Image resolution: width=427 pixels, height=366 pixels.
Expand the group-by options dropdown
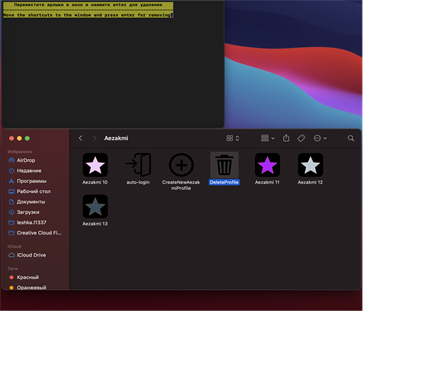point(268,138)
